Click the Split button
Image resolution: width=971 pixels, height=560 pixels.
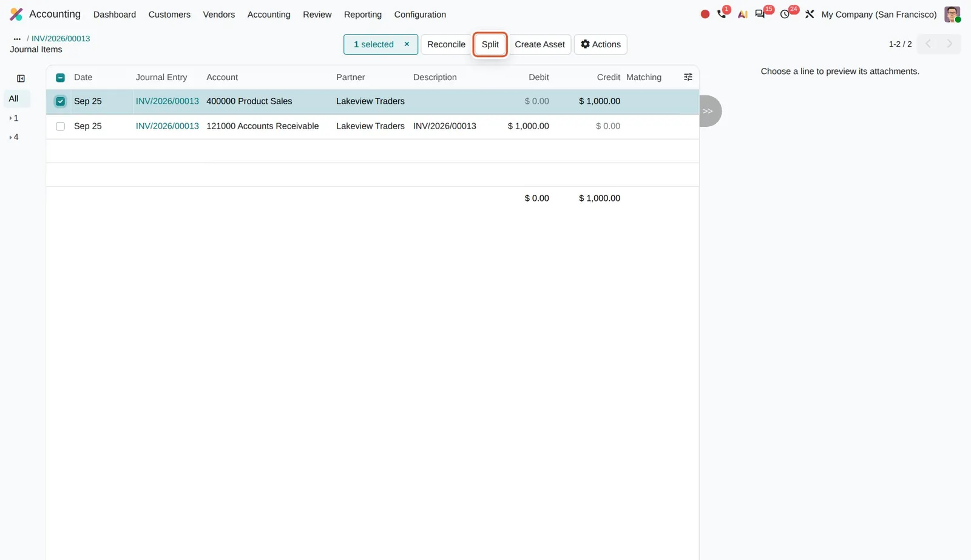[490, 44]
